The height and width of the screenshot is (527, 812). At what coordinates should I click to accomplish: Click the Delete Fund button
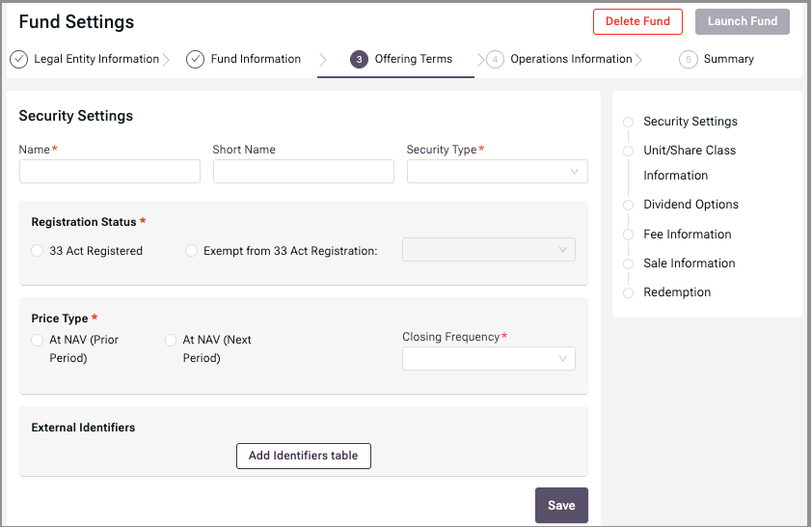pos(637,21)
